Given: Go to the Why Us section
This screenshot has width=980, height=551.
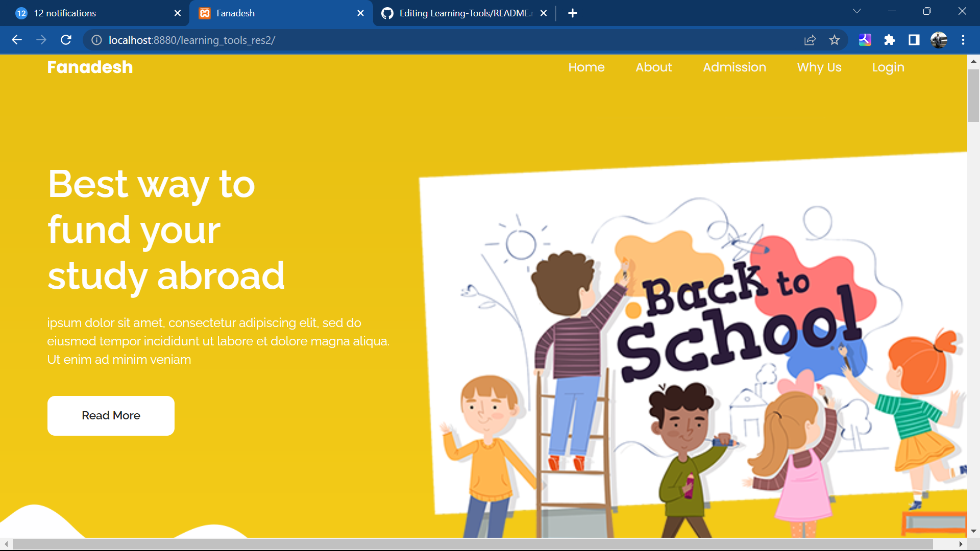Looking at the screenshot, I should (819, 67).
